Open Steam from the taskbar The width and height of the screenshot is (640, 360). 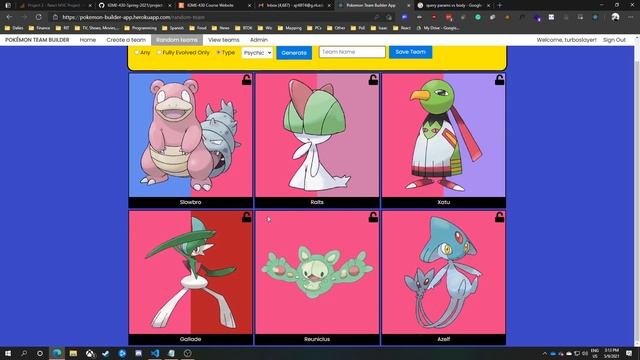(x=106, y=353)
